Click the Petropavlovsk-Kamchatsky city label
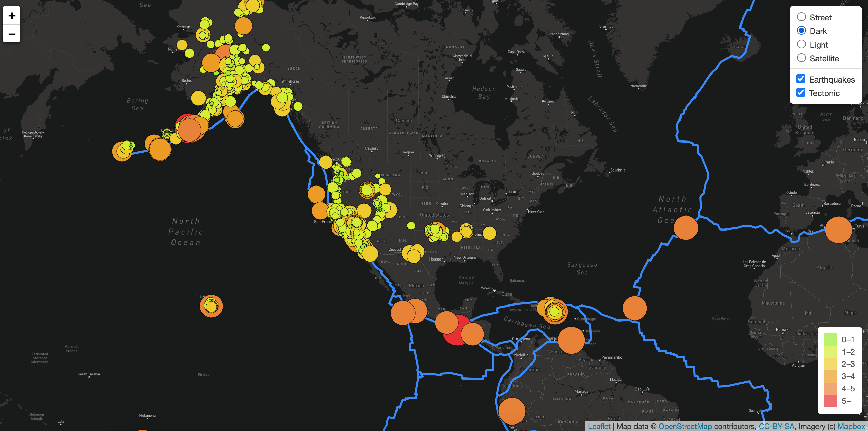868x431 pixels. coord(33,134)
